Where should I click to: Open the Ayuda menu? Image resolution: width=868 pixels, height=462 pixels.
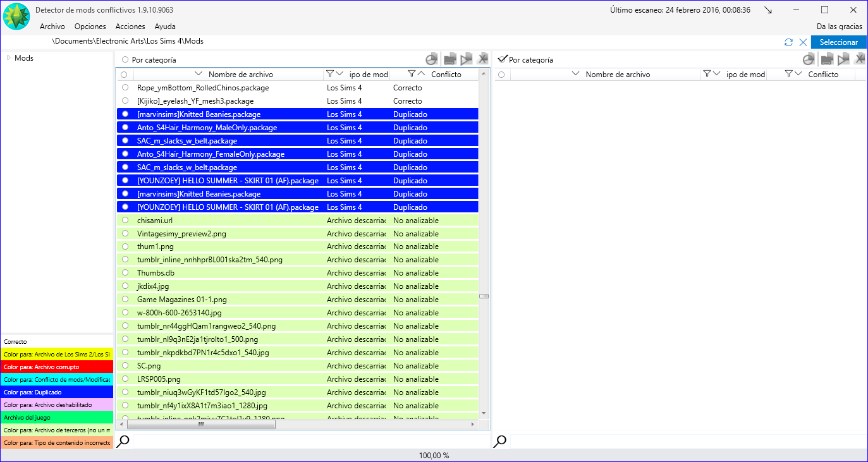(165, 27)
